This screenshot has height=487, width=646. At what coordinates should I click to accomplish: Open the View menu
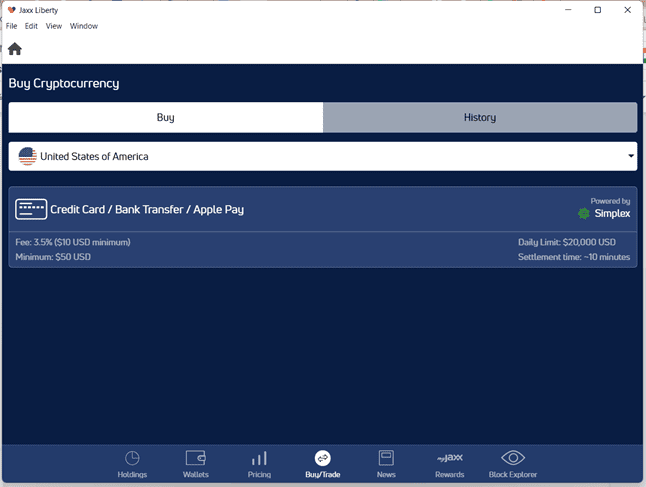click(54, 26)
